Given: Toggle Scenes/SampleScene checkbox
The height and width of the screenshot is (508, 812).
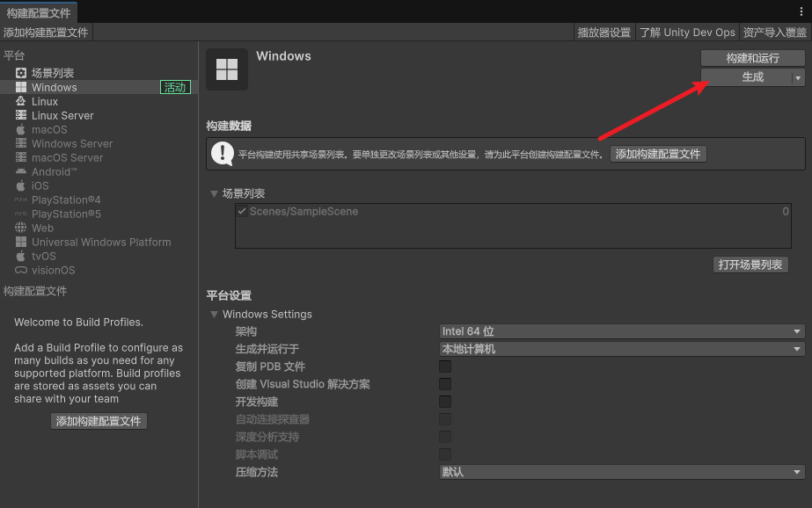Looking at the screenshot, I should [242, 211].
